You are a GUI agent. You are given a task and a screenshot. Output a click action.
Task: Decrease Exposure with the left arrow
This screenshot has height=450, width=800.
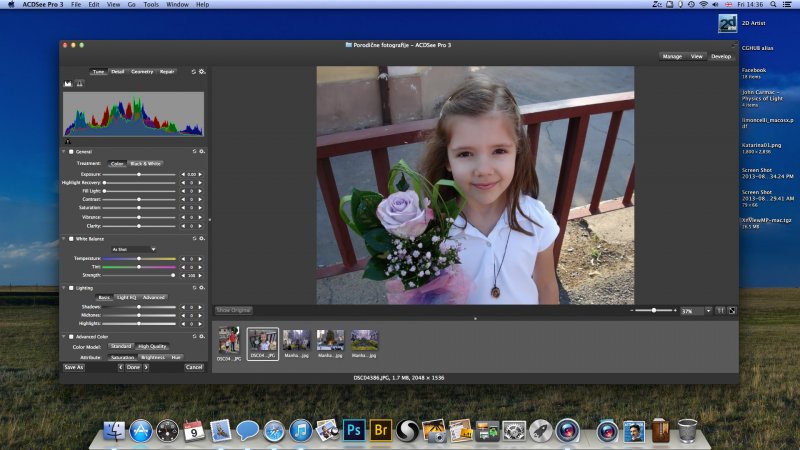[183, 174]
